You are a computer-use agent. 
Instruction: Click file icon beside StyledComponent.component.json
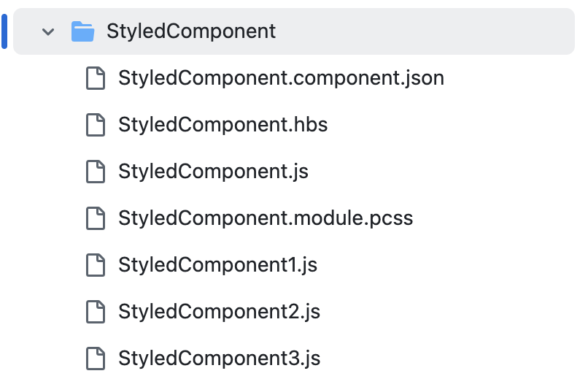coord(96,78)
